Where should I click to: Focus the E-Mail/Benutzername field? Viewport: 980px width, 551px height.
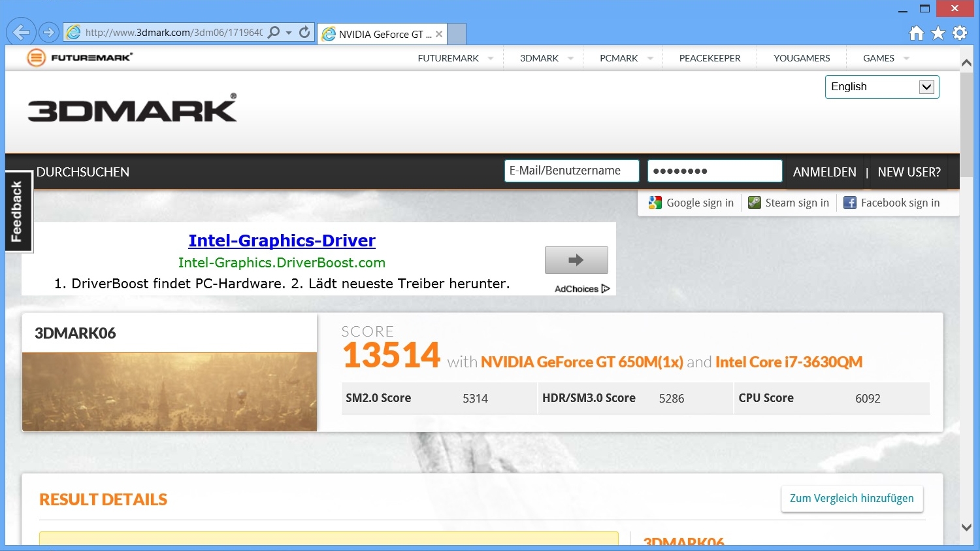pyautogui.click(x=572, y=171)
